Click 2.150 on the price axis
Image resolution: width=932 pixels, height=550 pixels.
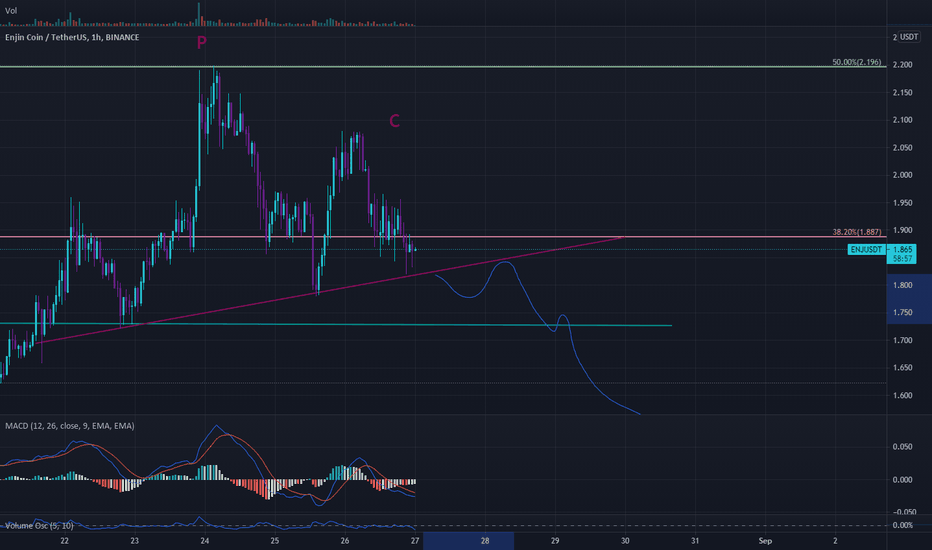(902, 93)
